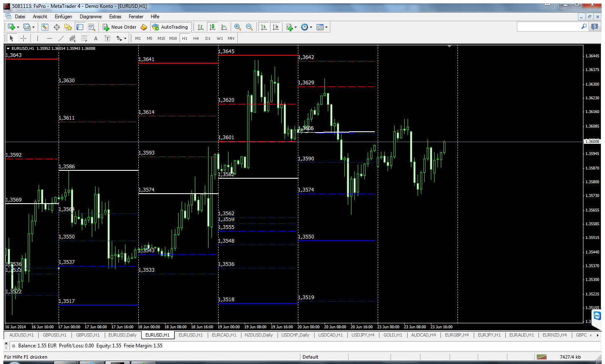Switch to D1 daily timeframe

click(208, 38)
